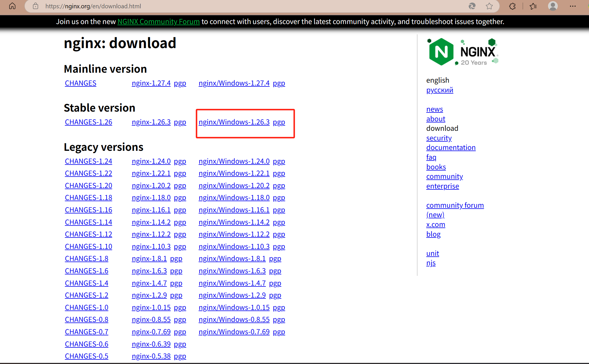Download nginx/Windows-0.7.69
Viewport: 589px width, 364px height.
(x=234, y=332)
